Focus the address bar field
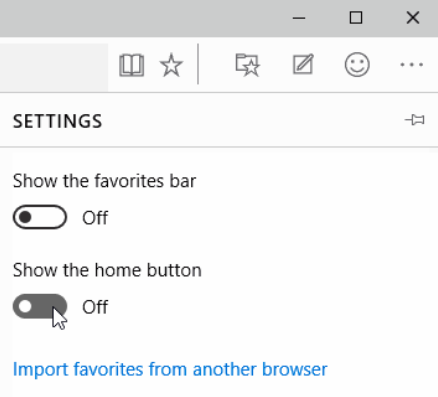438x397 pixels. click(x=54, y=67)
